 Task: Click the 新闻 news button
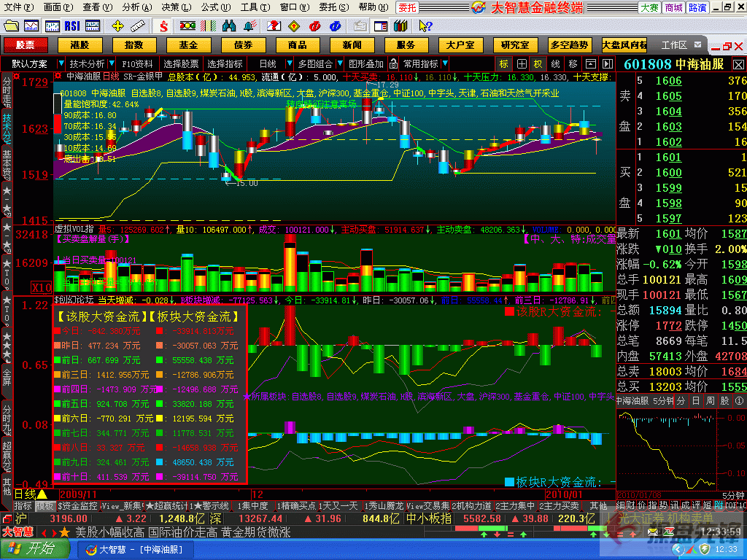click(352, 45)
